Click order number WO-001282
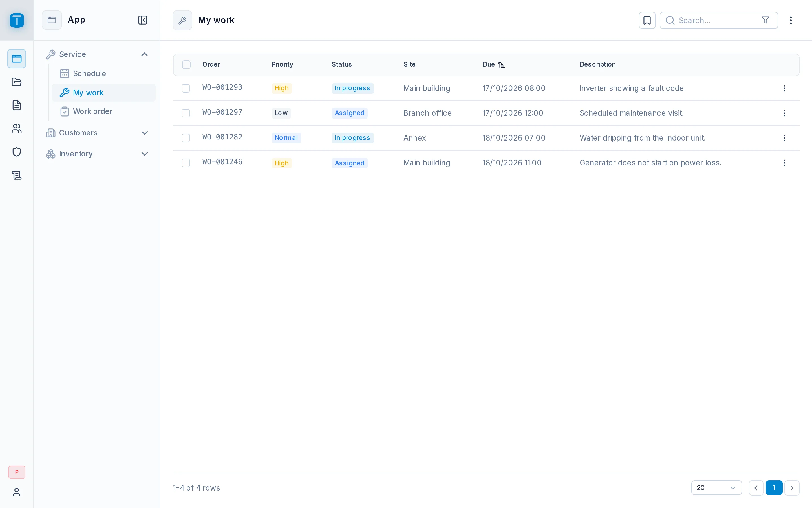 point(222,137)
